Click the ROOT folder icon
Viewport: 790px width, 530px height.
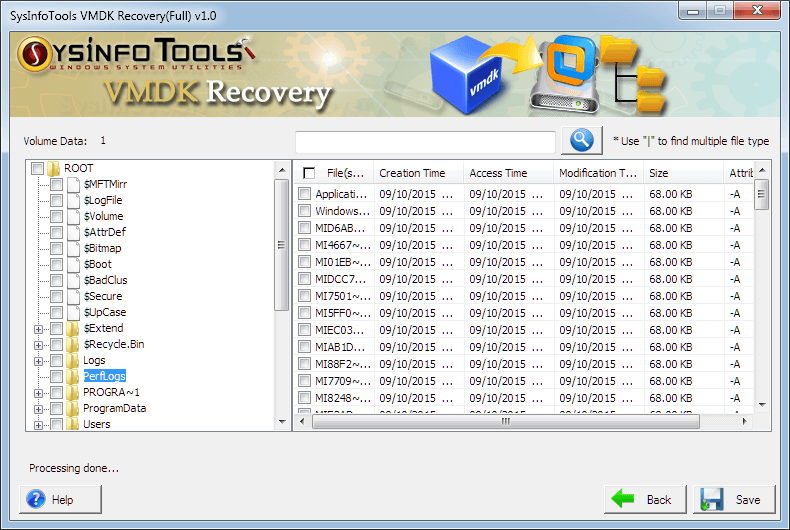(54, 168)
